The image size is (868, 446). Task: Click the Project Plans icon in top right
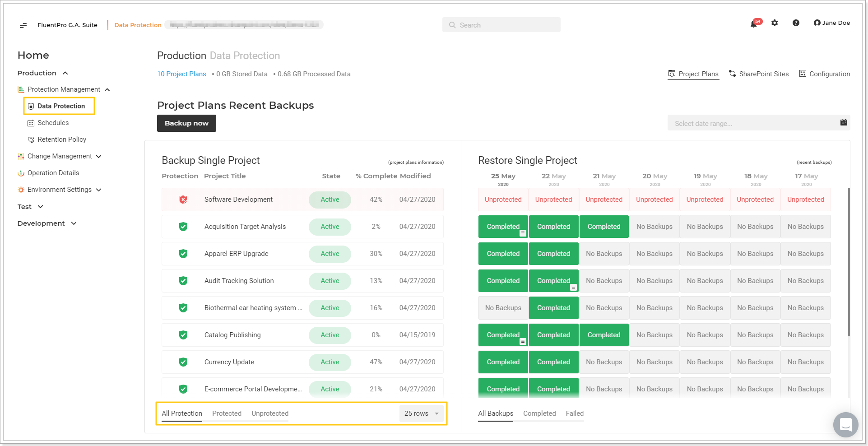(672, 74)
